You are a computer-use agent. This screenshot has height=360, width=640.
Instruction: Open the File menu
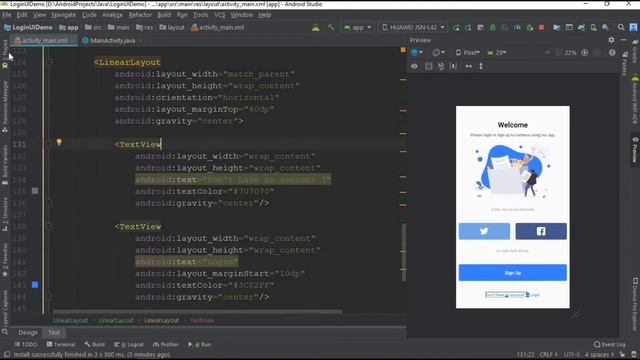[7, 15]
